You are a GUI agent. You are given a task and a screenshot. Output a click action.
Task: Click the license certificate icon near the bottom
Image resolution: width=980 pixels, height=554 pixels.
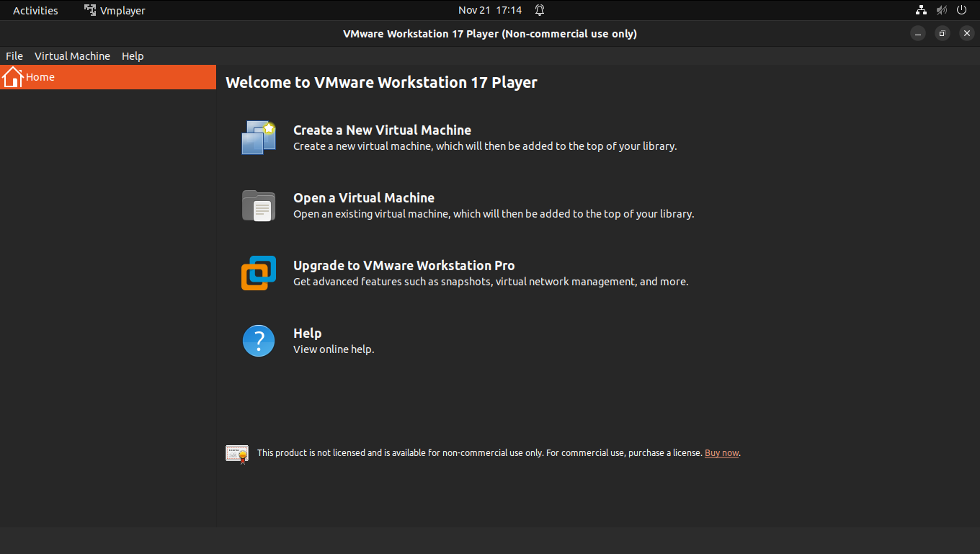(236, 452)
